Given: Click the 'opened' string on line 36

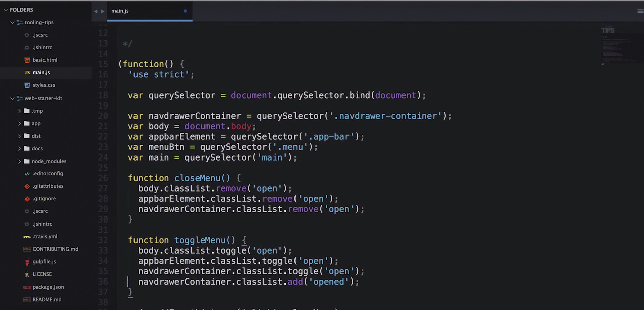Looking at the screenshot, I should pyautogui.click(x=329, y=282).
